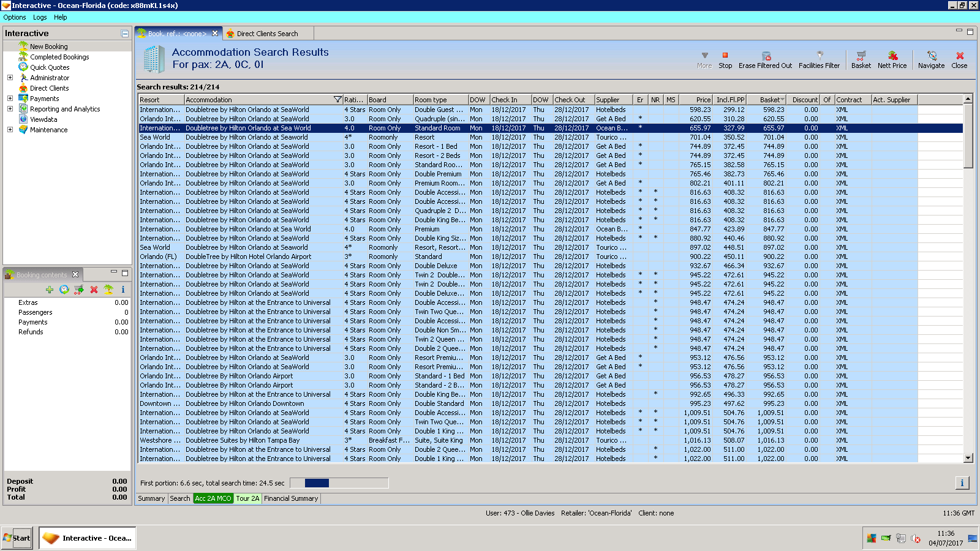Click the blue info button bottom right
This screenshot has width=980, height=551.
(x=962, y=483)
